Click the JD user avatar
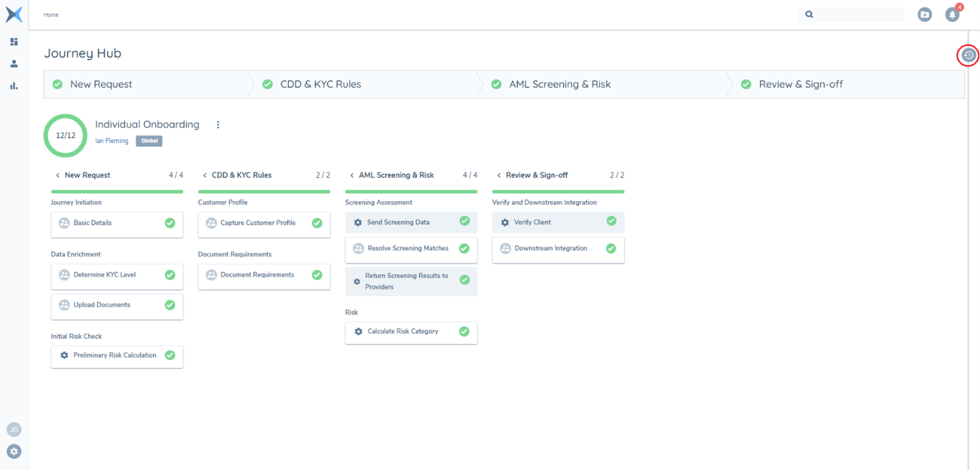 [x=14, y=430]
